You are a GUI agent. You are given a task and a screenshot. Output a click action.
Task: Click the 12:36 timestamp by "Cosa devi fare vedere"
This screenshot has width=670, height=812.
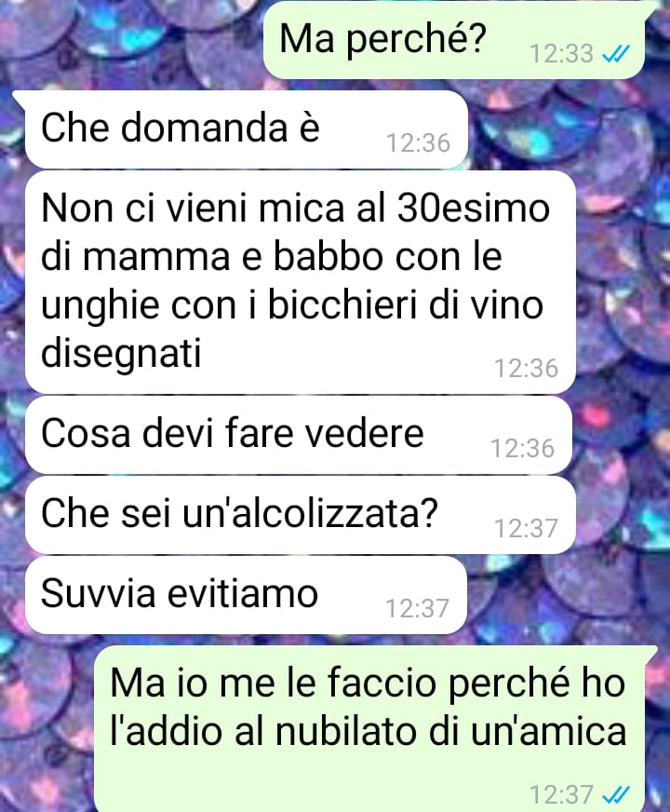point(523,449)
